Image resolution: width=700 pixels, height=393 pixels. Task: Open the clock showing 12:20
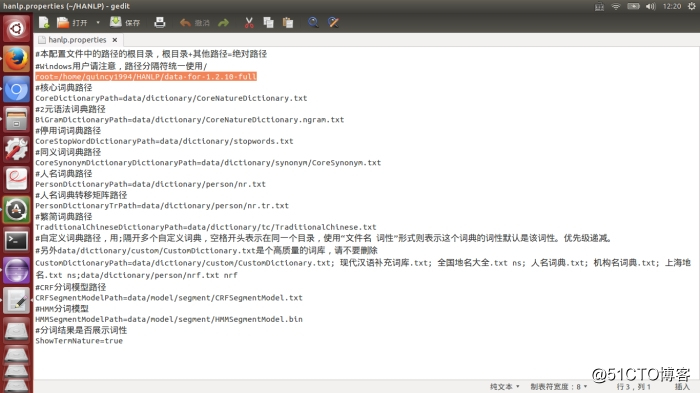click(672, 6)
